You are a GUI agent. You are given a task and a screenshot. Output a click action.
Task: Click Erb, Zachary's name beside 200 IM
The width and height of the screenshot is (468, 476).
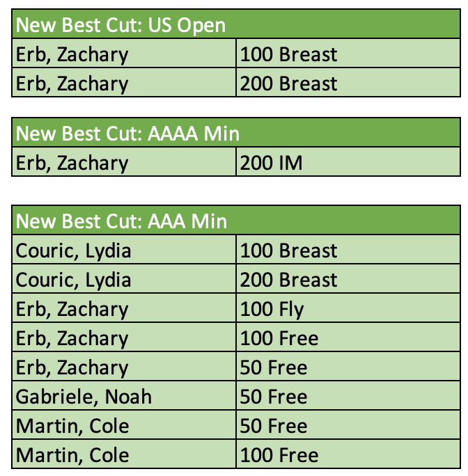point(72,163)
